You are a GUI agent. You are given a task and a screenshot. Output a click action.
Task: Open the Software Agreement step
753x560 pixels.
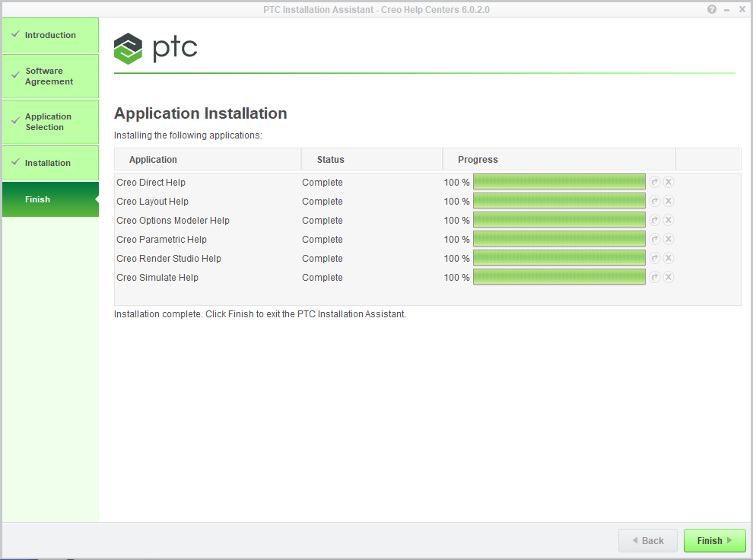pos(50,76)
